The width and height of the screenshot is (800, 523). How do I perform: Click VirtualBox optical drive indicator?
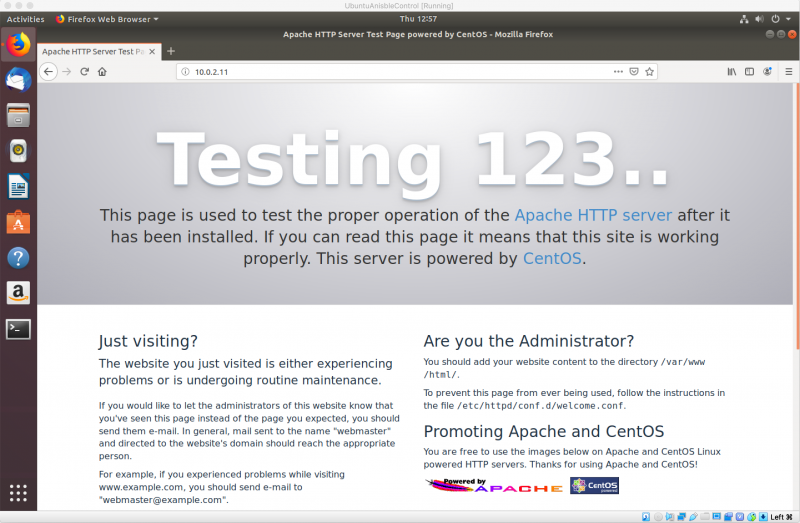click(658, 517)
